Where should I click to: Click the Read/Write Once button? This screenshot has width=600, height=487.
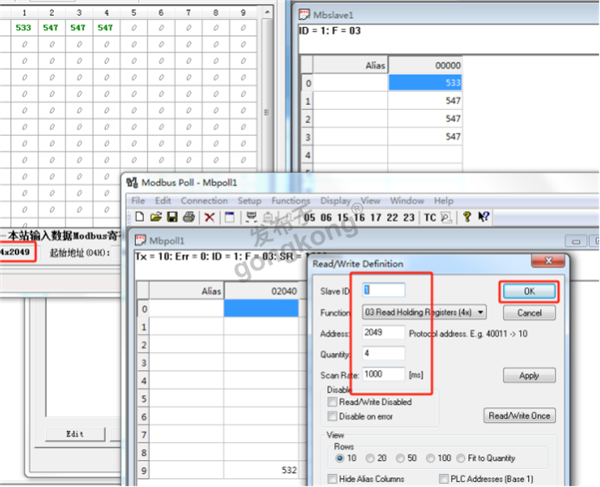coord(519,416)
